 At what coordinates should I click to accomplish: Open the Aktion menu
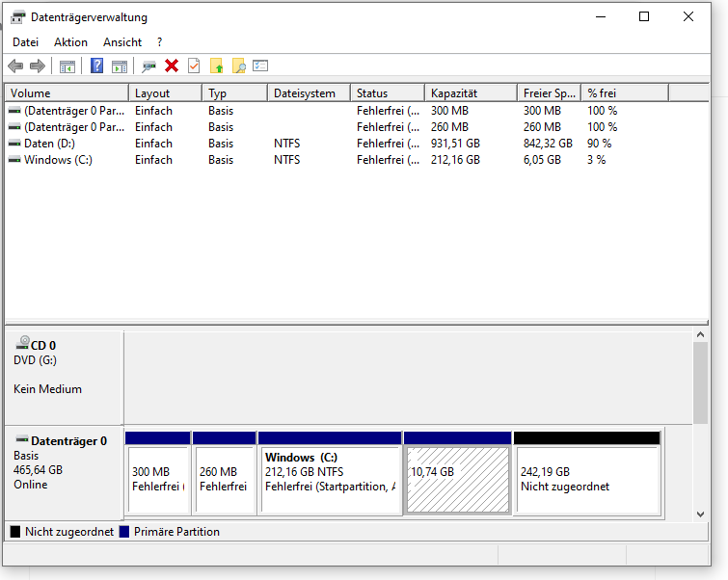coord(70,42)
